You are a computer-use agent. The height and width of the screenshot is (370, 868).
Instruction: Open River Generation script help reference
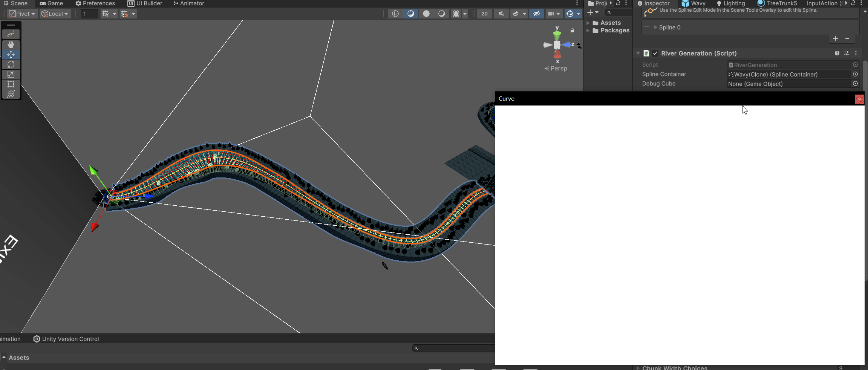tap(837, 53)
